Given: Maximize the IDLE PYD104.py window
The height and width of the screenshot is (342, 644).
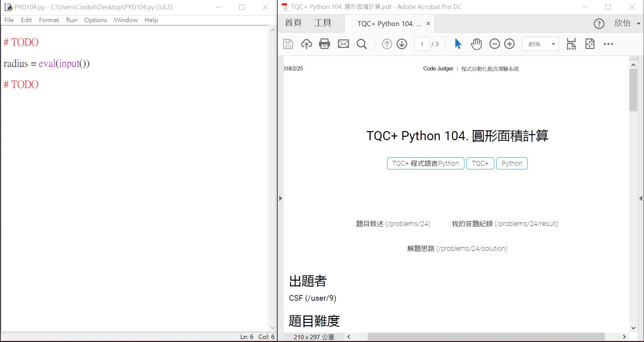Looking at the screenshot, I should pos(241,7).
